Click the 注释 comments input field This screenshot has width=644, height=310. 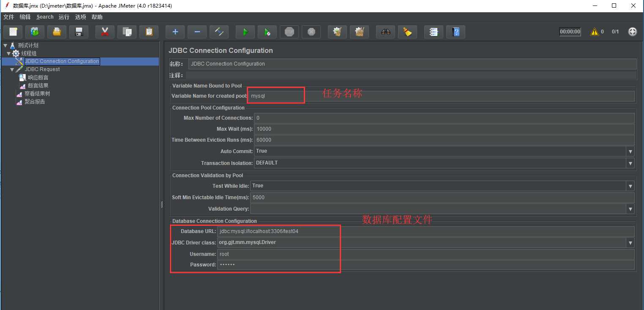pyautogui.click(x=411, y=75)
